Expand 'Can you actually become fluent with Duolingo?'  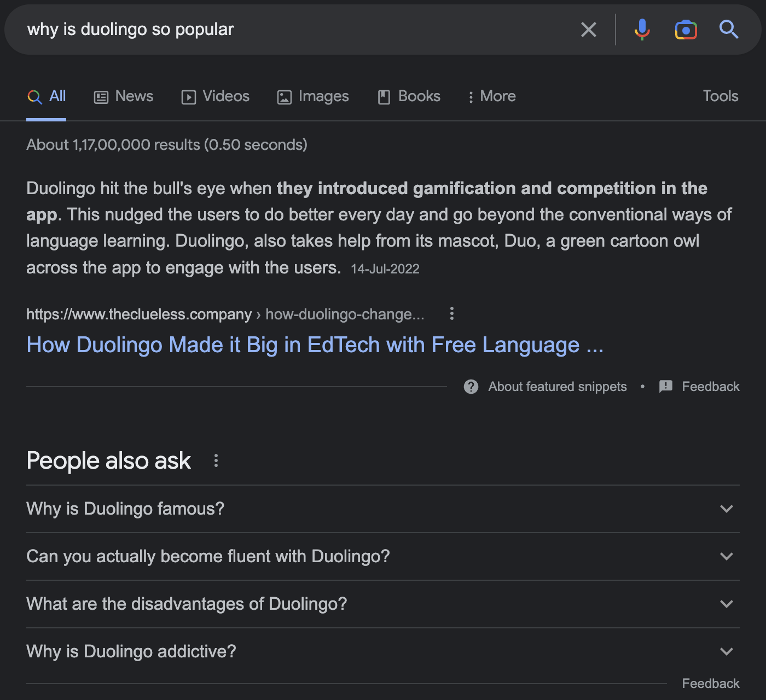(383, 557)
